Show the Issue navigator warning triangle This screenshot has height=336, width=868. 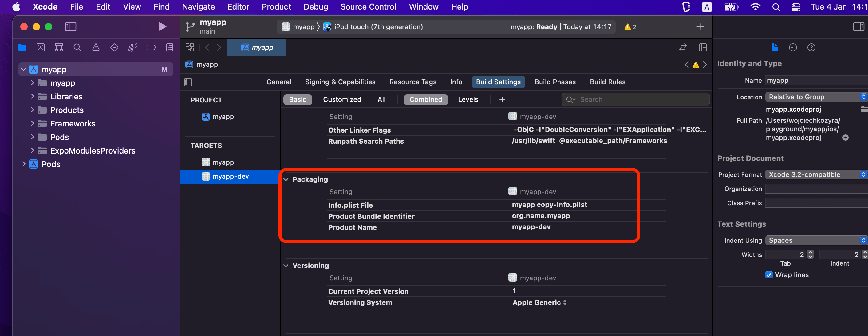pos(96,47)
